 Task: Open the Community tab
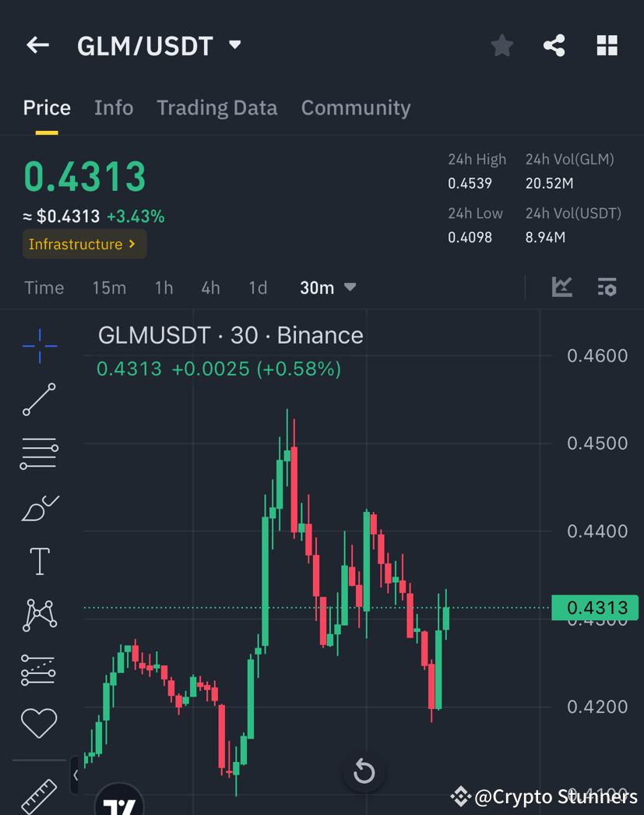[356, 108]
